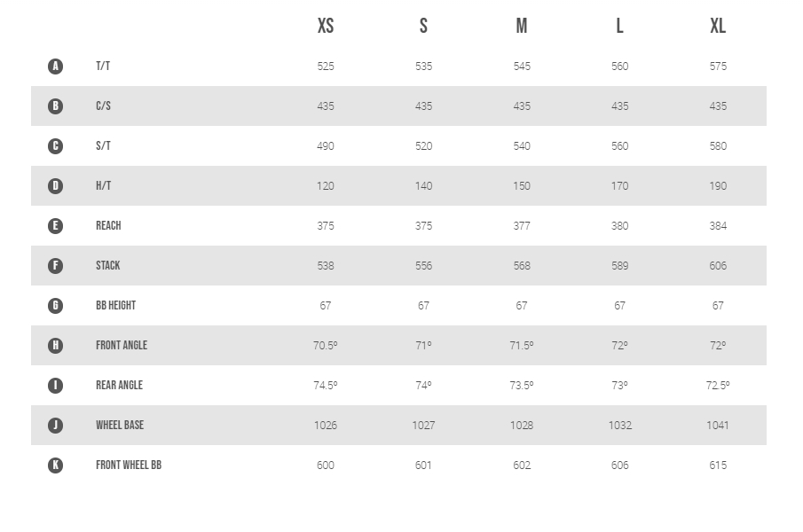Viewport: 803px width, 532px height.
Task: Click the WHEEL BASE row label
Action: [x=120, y=425]
